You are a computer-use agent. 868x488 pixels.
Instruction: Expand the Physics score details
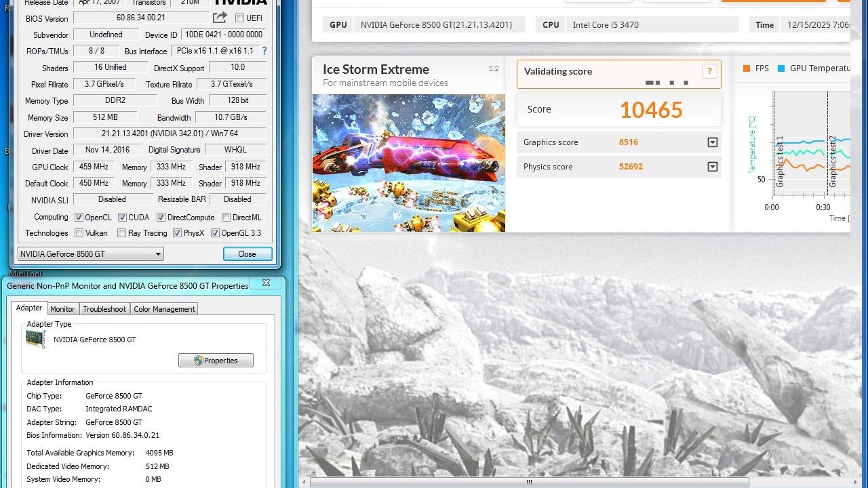pos(712,167)
